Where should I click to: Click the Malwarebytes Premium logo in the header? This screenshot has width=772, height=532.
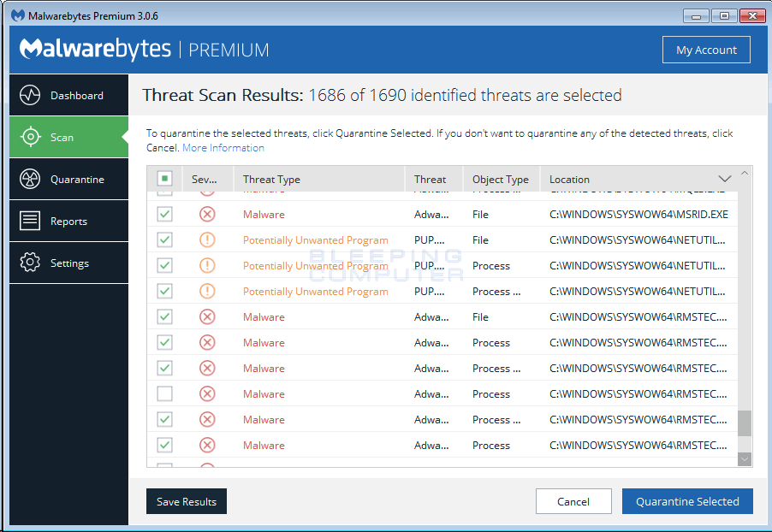[145, 49]
